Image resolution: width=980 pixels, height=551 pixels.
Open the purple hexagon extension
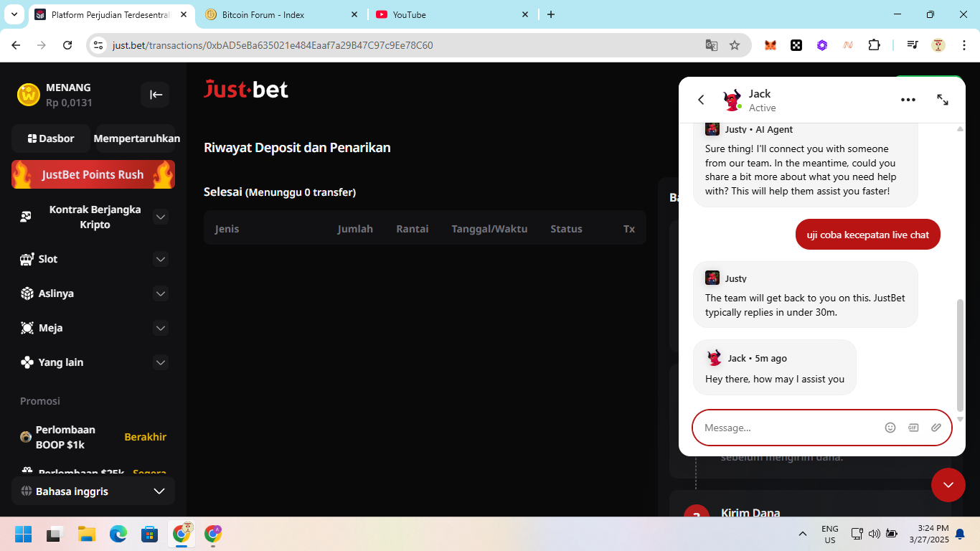tap(822, 45)
